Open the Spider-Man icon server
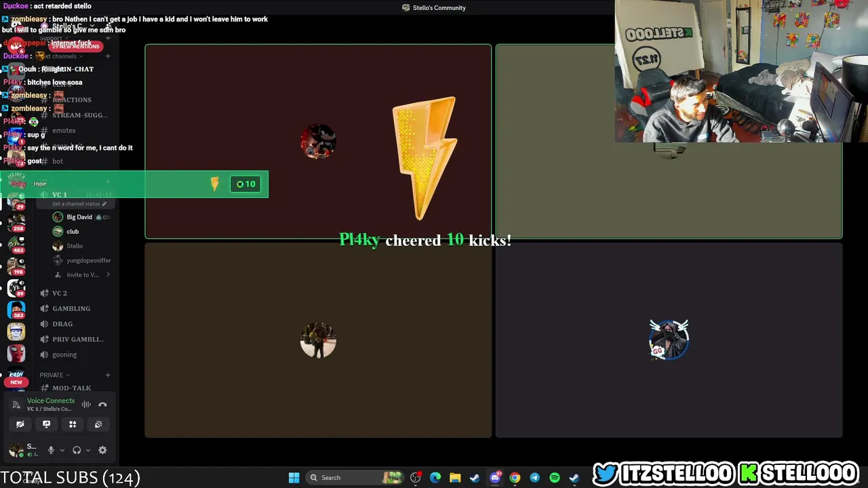Screen dimensions: 868x488 click(16, 353)
